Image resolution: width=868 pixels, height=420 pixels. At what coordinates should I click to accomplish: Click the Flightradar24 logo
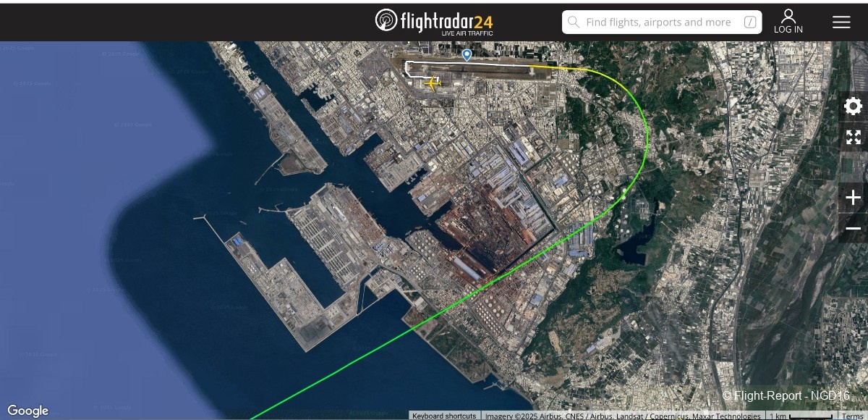(x=434, y=22)
